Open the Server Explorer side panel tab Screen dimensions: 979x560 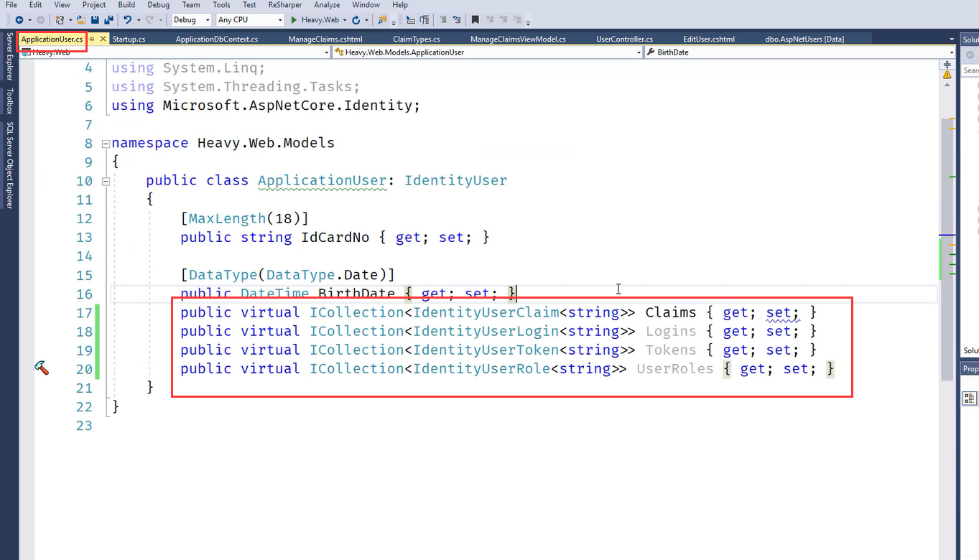coord(9,56)
